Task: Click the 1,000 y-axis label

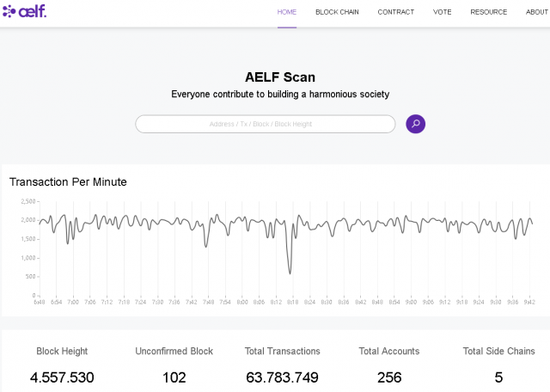Action: coord(28,258)
